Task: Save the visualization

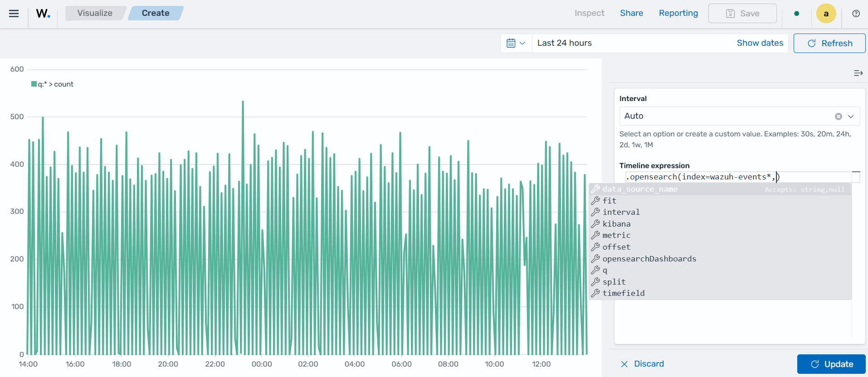Action: 742,14
